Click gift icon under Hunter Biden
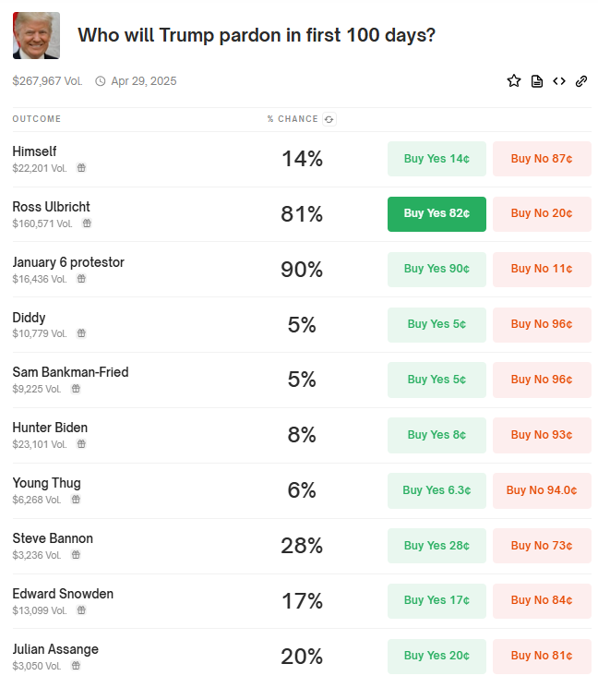The width and height of the screenshot is (598, 700). click(81, 444)
